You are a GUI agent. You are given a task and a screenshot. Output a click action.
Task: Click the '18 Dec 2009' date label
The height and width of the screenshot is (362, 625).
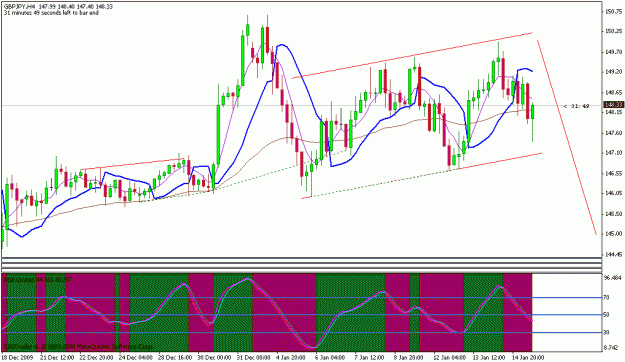16,357
